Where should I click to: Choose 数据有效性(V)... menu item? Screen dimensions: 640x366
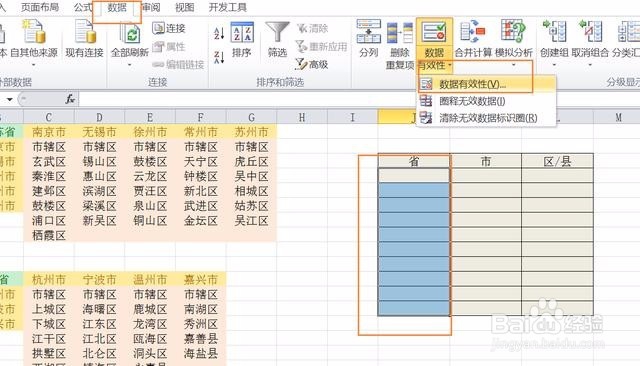tap(486, 84)
